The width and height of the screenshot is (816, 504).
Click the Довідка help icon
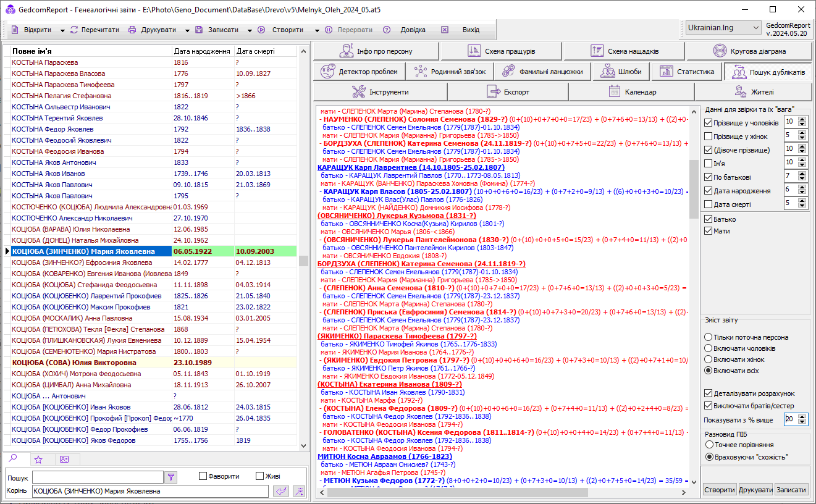tap(387, 30)
